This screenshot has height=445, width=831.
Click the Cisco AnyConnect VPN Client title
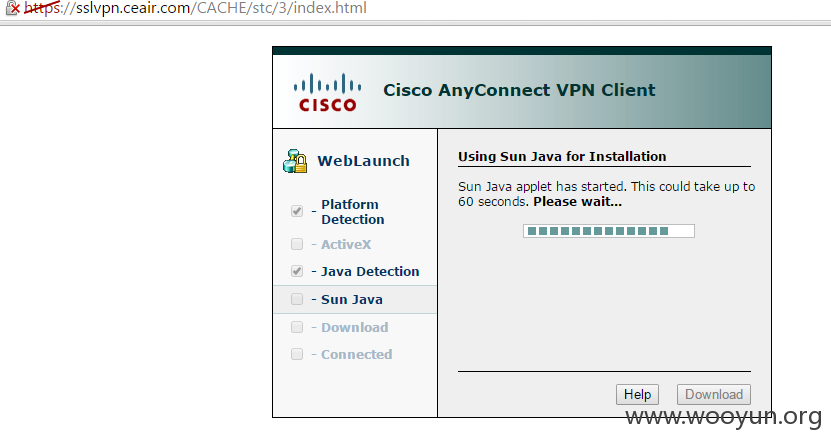(519, 90)
